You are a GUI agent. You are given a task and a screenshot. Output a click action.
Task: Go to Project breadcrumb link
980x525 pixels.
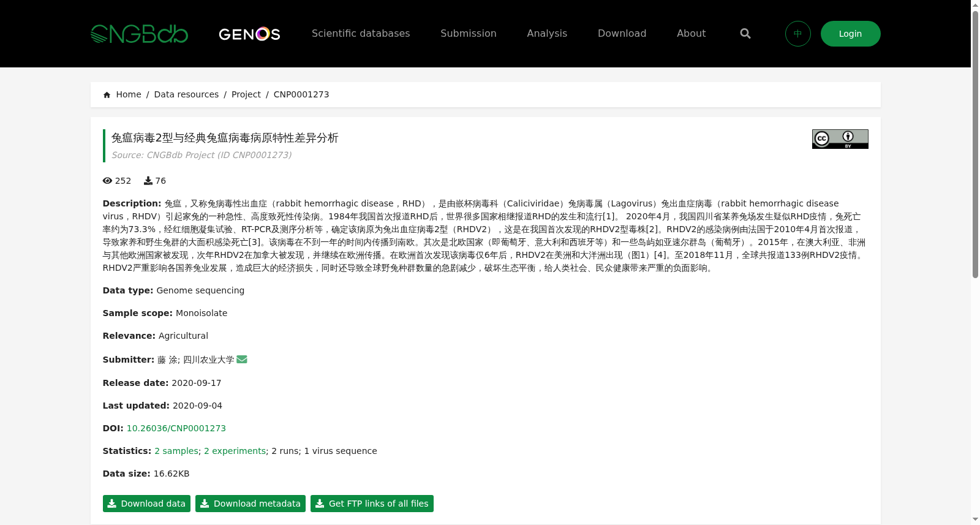pos(246,94)
